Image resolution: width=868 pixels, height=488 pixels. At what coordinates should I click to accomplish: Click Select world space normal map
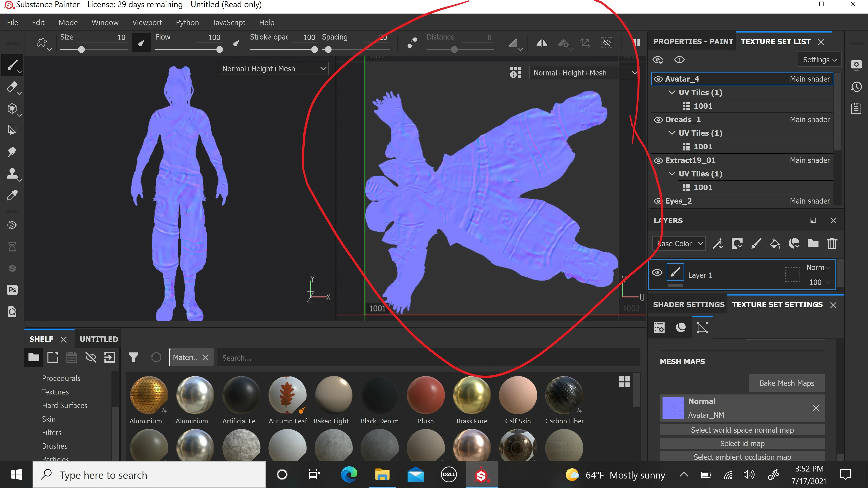click(742, 430)
